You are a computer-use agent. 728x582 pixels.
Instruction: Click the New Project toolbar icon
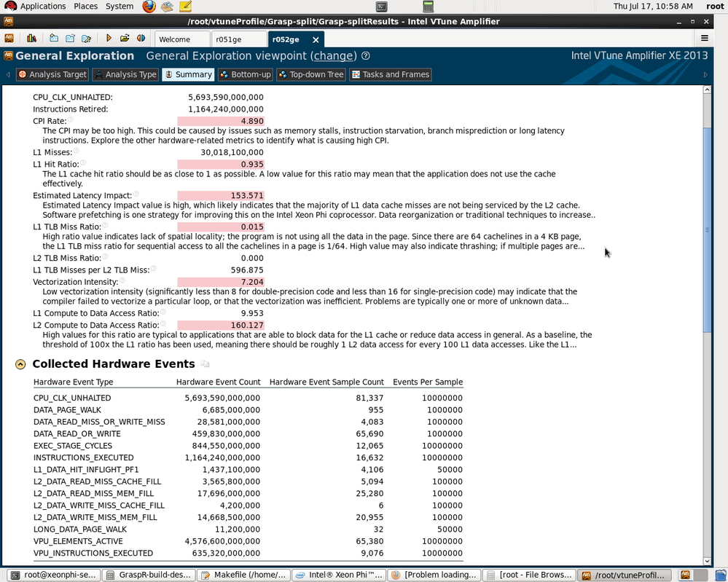54,38
